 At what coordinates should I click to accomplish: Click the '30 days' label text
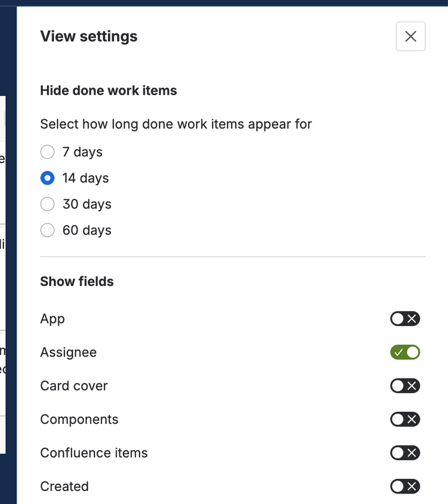pyautogui.click(x=87, y=204)
